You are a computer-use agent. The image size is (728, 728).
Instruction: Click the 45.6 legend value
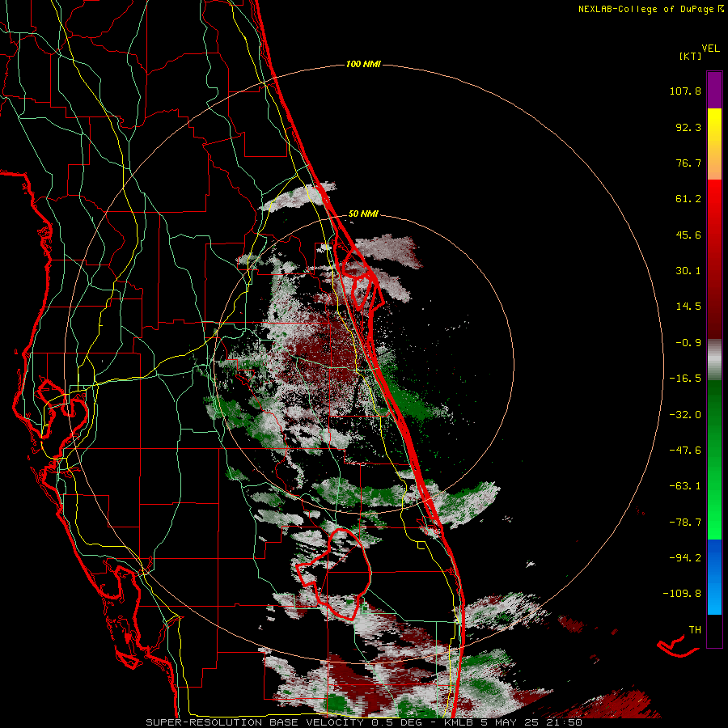point(688,235)
